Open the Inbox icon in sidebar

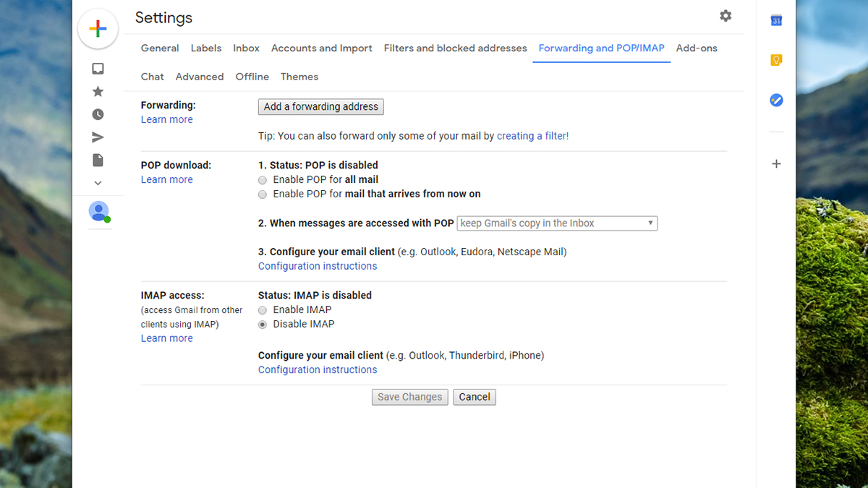pos(98,69)
